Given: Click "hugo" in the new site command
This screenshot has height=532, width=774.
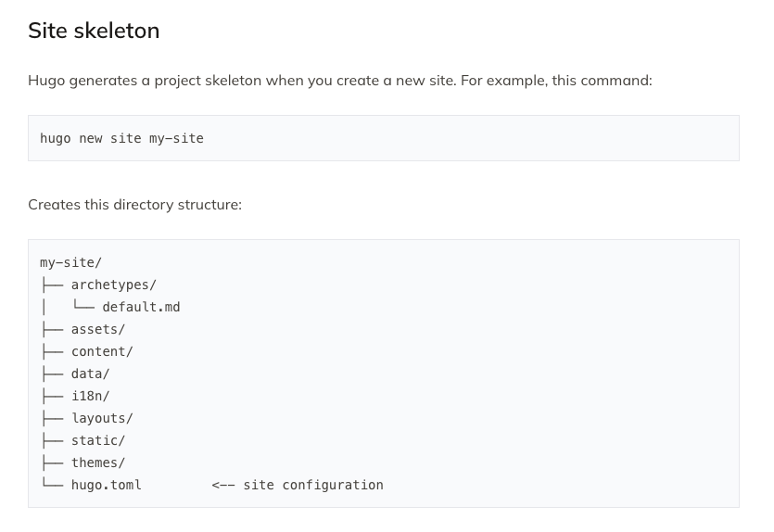Looking at the screenshot, I should tap(56, 138).
